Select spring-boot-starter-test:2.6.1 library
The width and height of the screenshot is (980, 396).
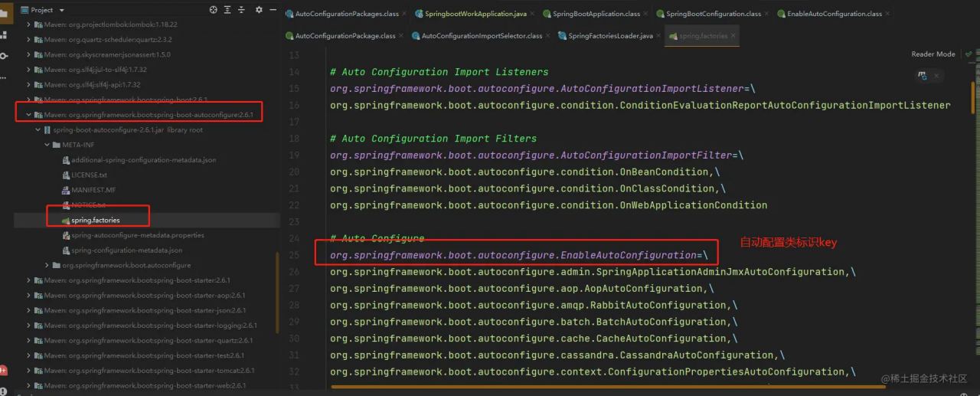(x=145, y=355)
